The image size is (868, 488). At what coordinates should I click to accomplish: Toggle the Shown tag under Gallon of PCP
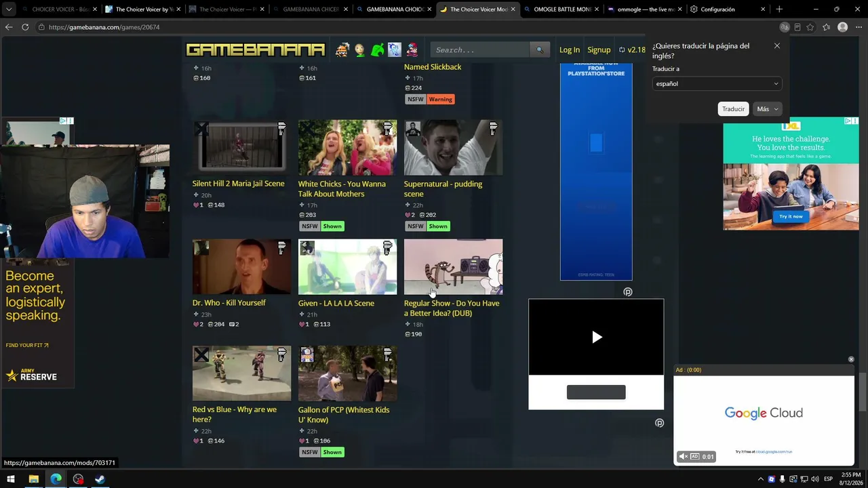(x=332, y=452)
